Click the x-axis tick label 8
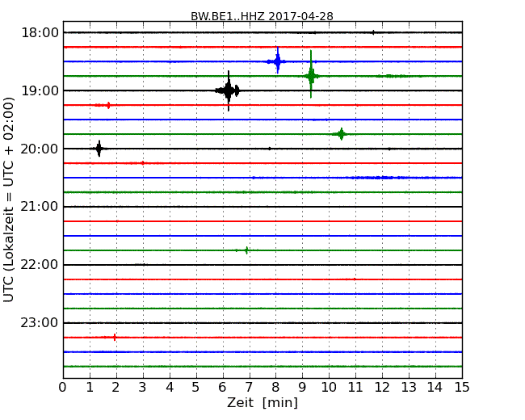Screen dimensions: 525x420 (x=275, y=387)
